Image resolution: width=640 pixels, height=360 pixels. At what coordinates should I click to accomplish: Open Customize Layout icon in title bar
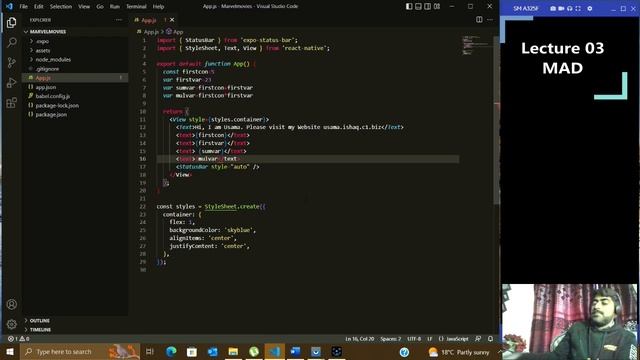[x=437, y=7]
